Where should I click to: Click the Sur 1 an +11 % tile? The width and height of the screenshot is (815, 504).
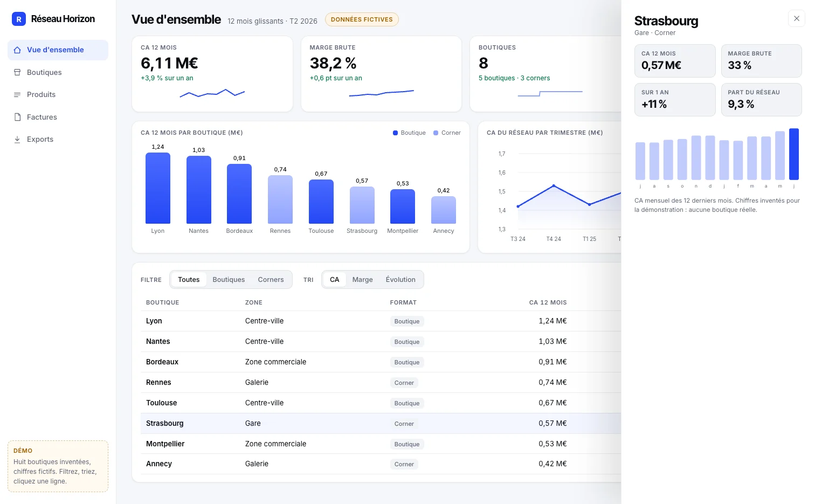675,100
